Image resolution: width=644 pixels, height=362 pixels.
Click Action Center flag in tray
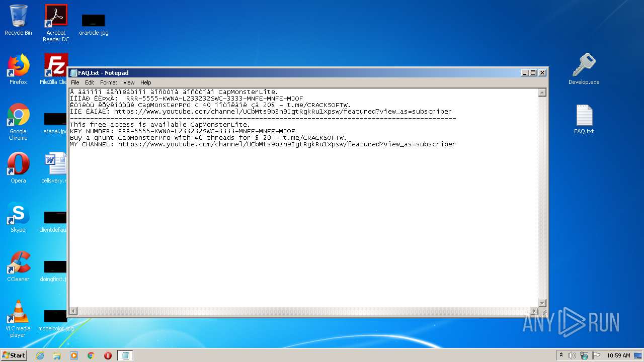[596, 355]
